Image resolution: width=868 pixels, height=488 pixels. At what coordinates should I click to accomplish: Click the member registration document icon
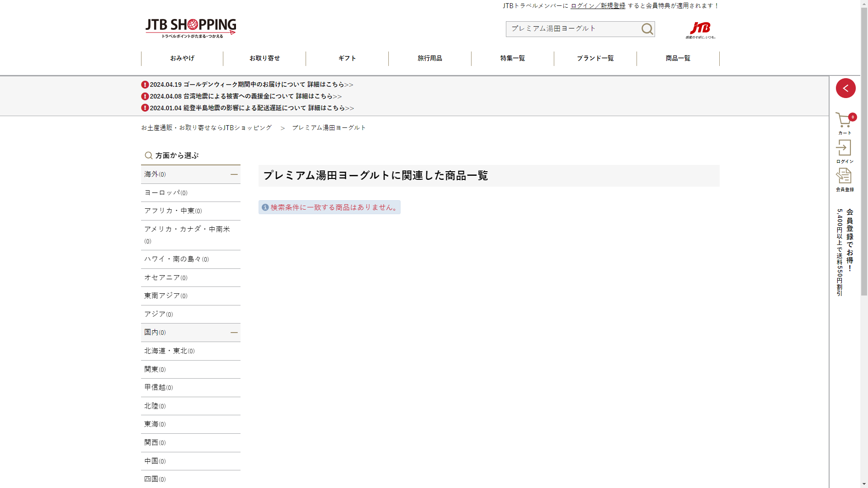coord(844,176)
